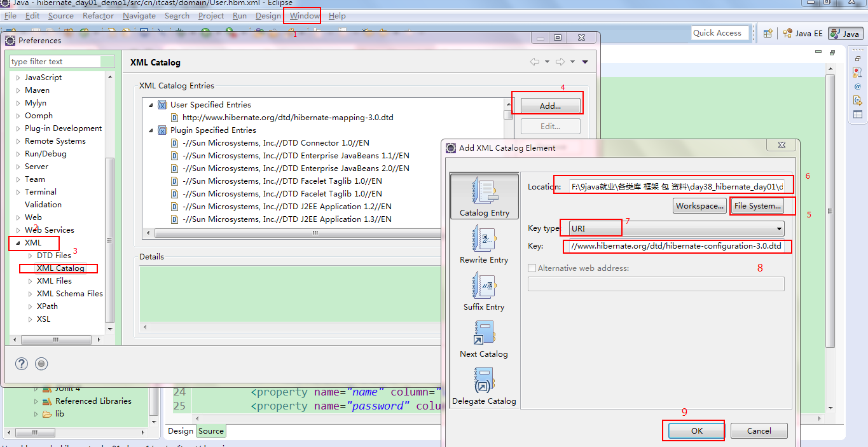Click the Edit... button
868x447 pixels.
[550, 126]
